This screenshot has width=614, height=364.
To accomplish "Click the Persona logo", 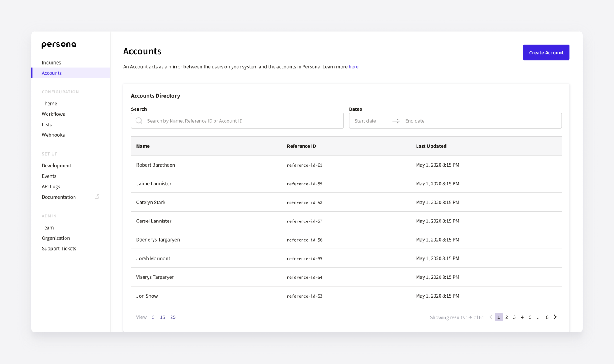I will 59,45.
